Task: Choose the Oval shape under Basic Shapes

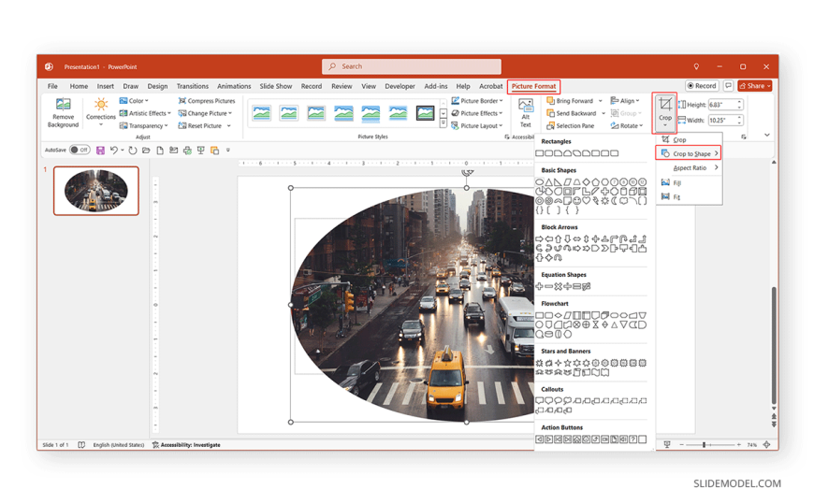Action: click(539, 182)
